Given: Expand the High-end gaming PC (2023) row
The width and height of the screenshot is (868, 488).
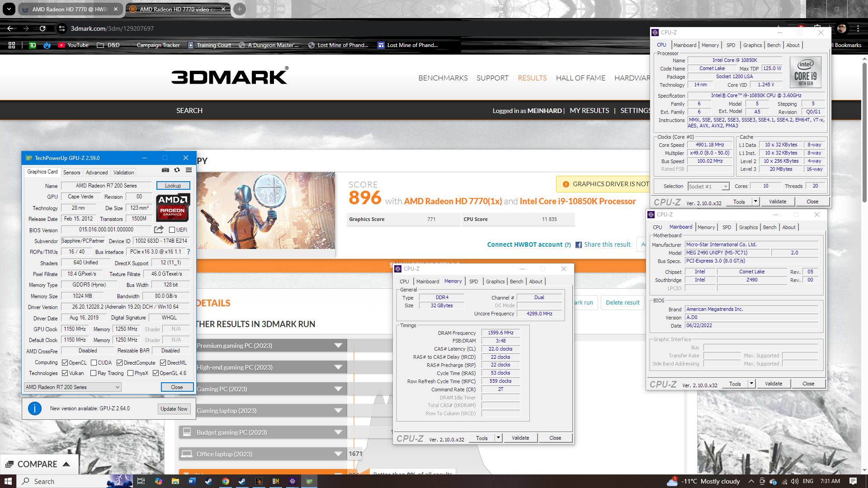Looking at the screenshot, I should coord(263,367).
